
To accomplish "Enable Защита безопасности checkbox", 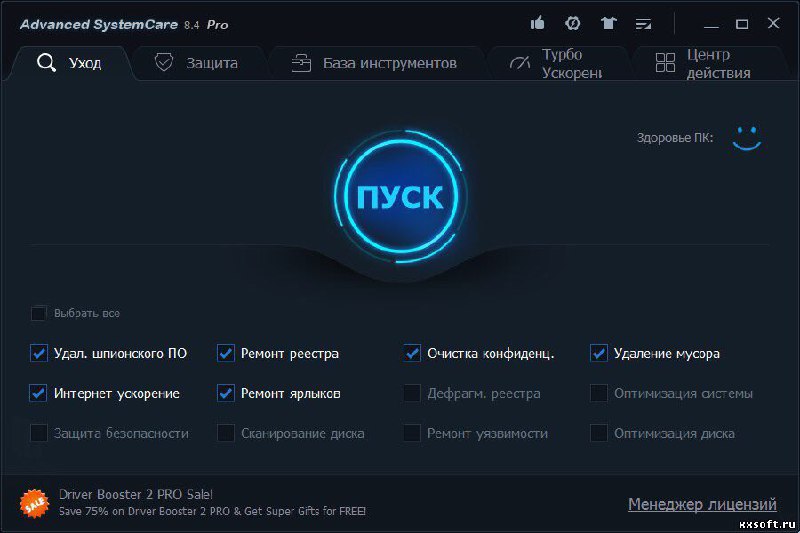I will [x=39, y=433].
